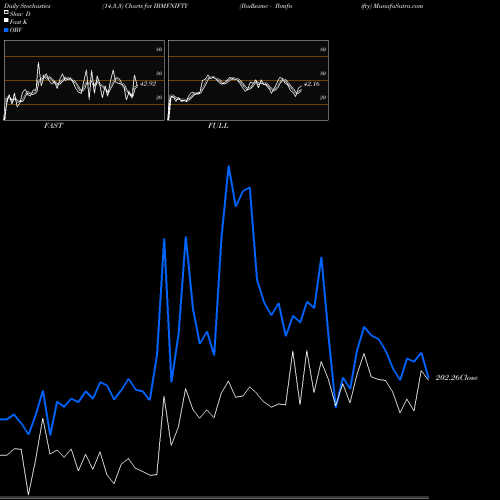
Task: Click the blue OBV legend swatch
Action: [x=6, y=30]
